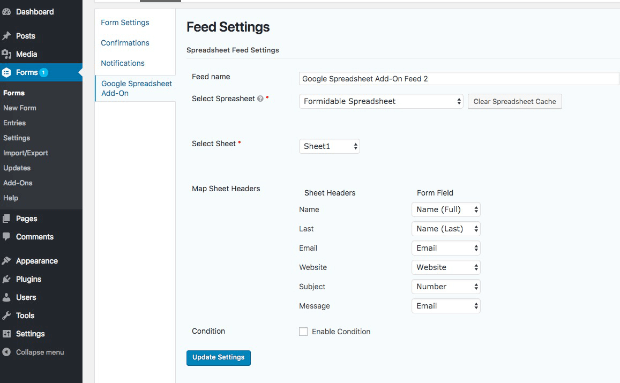Click the Spreadsheet Feed Settings subtitle

pyautogui.click(x=233, y=50)
